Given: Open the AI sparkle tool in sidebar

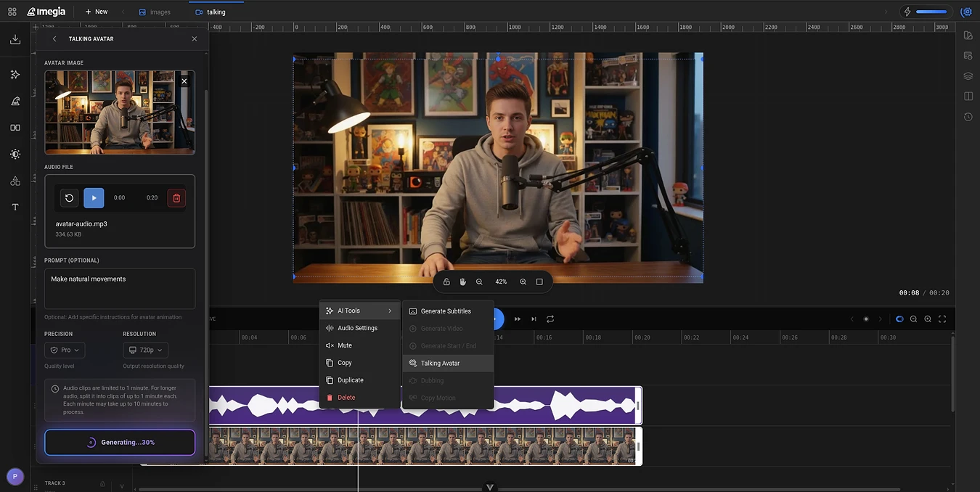Looking at the screenshot, I should pyautogui.click(x=15, y=75).
